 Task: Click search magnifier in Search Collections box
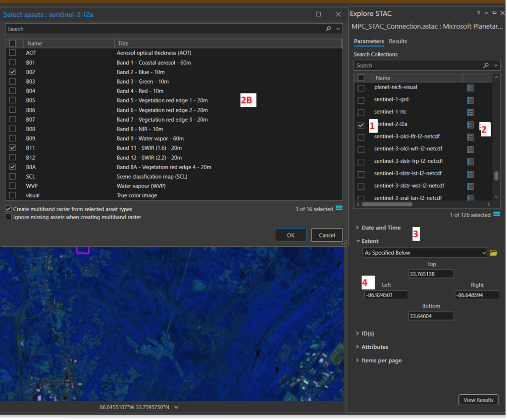pyautogui.click(x=486, y=65)
